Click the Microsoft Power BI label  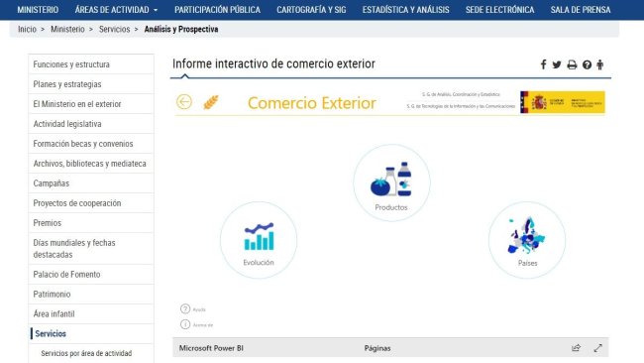click(211, 348)
